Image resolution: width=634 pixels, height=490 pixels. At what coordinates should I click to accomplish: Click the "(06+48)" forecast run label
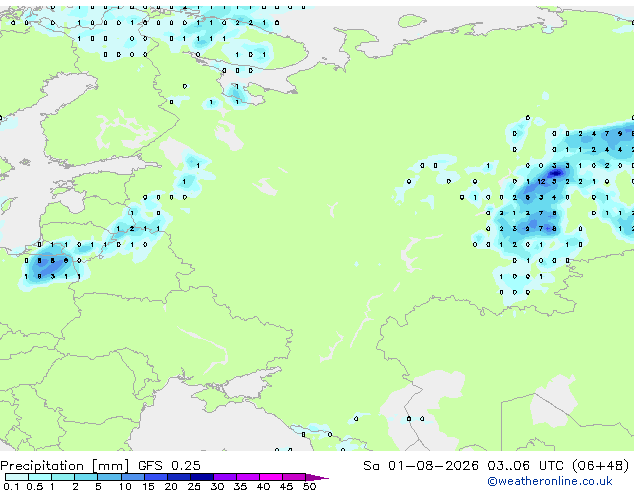tap(601, 466)
